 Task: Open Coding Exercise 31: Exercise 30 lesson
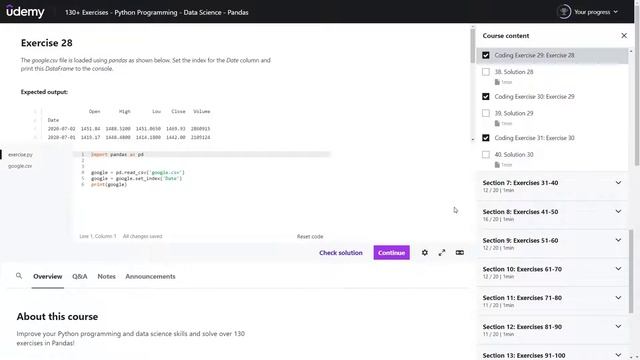(x=534, y=138)
